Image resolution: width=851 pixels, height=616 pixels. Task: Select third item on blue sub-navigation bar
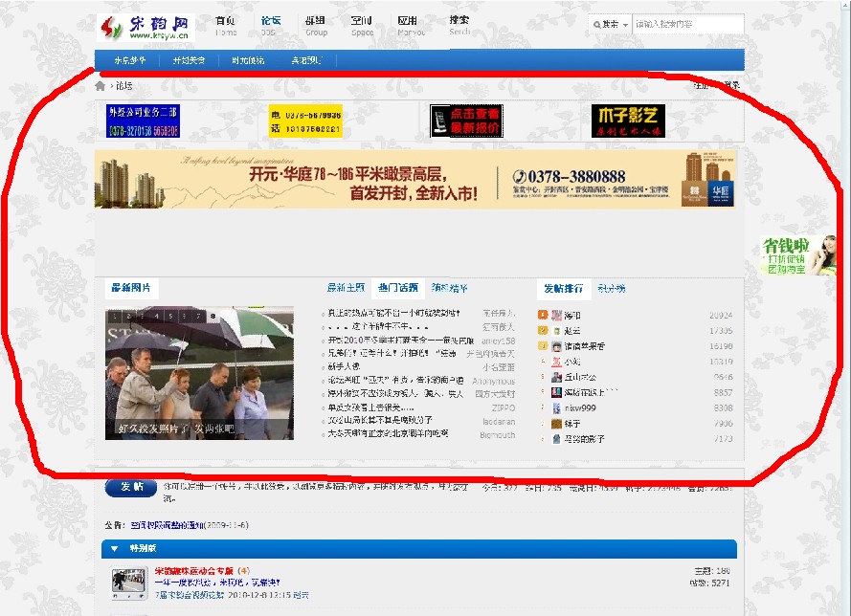pyautogui.click(x=248, y=60)
